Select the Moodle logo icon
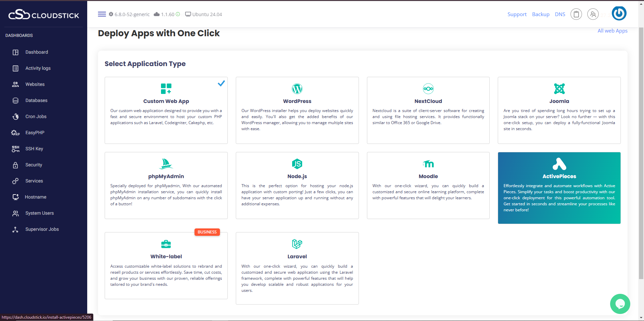 coord(428,164)
